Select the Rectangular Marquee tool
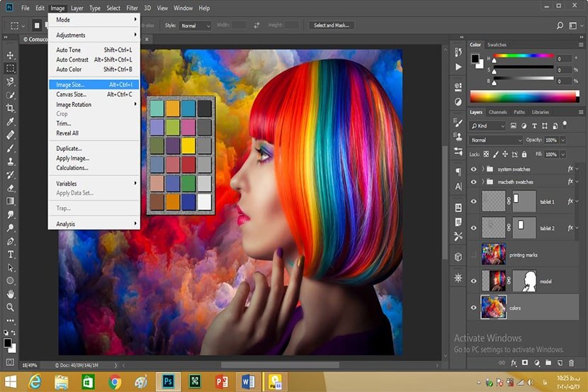Screen dimensions: 588x392 (10, 68)
